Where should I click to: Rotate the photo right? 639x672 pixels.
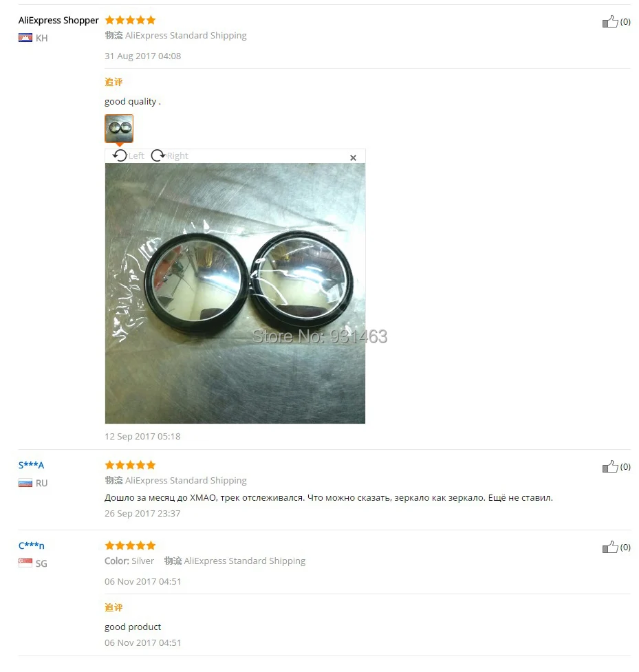pos(170,155)
